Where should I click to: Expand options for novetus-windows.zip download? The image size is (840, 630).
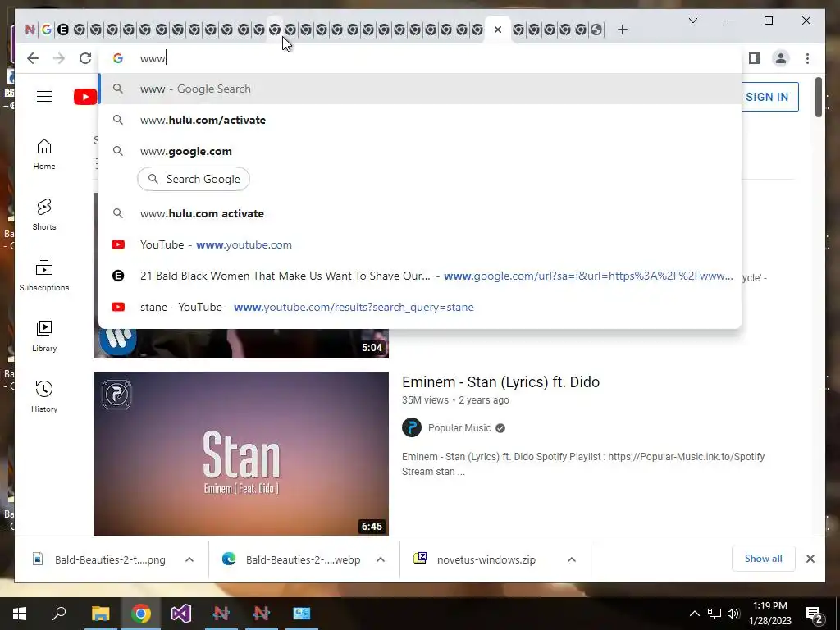(x=572, y=559)
